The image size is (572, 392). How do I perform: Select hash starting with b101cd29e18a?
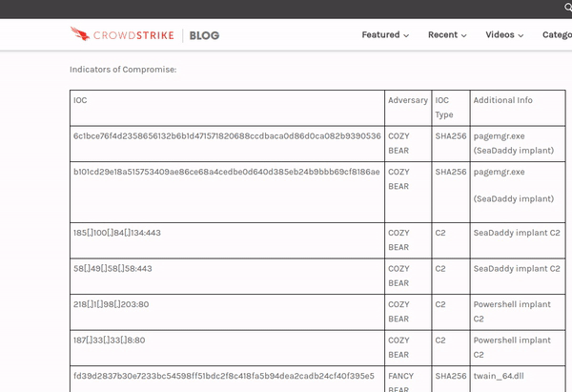(227, 172)
